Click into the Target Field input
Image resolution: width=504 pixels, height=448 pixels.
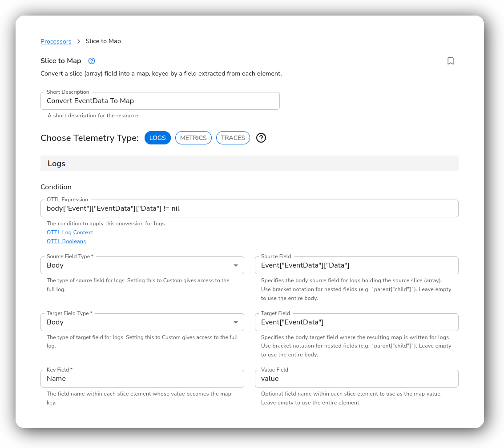pyautogui.click(x=356, y=322)
